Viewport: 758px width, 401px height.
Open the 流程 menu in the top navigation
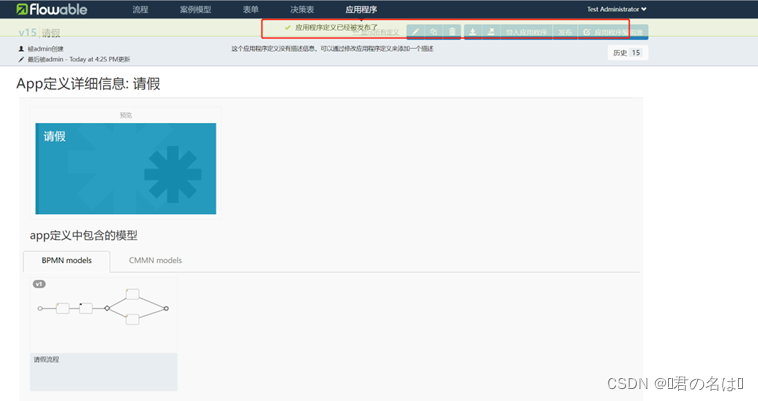141,9
